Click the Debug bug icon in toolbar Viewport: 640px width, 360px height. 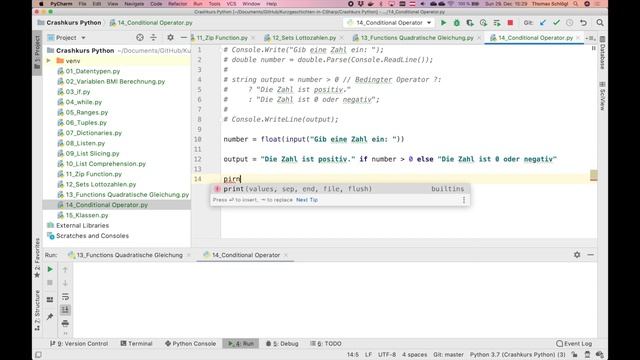(x=457, y=23)
